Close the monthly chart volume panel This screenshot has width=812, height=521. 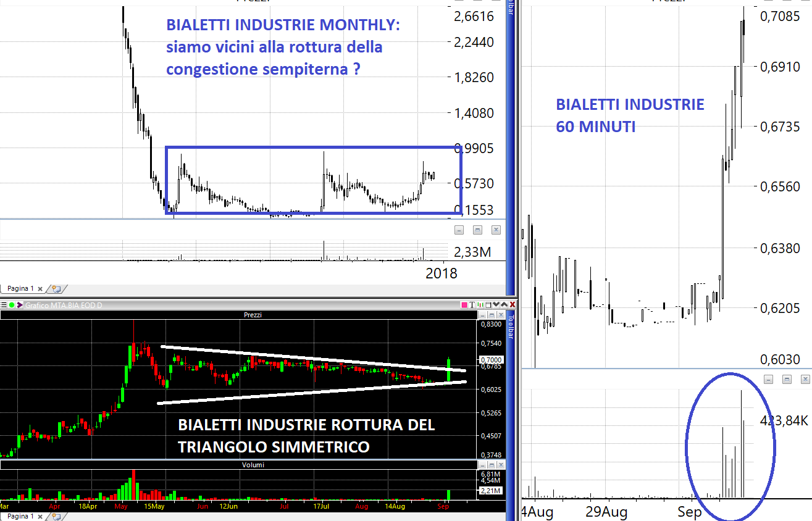click(496, 230)
